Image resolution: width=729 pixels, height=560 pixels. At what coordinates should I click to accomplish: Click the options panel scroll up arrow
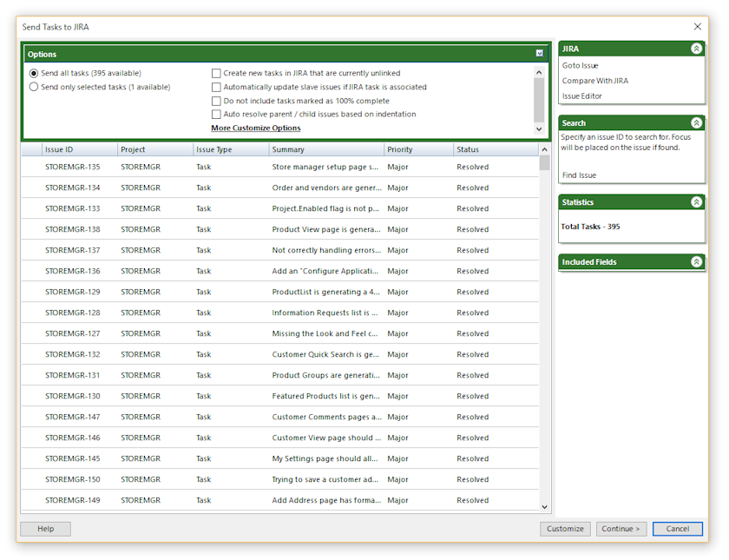(x=539, y=72)
